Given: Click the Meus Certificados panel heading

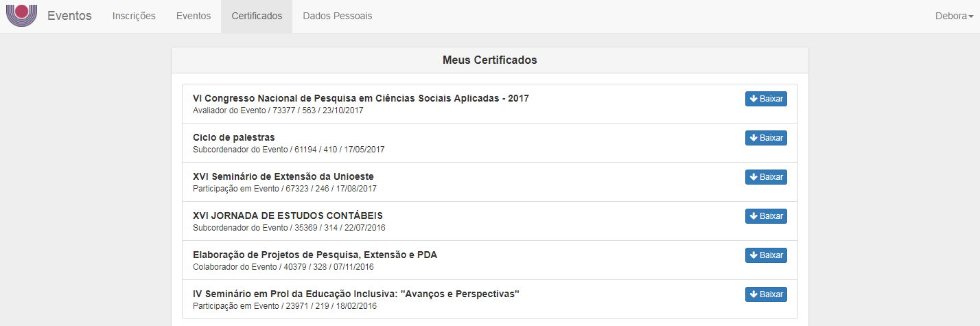Looking at the screenshot, I should (x=490, y=60).
